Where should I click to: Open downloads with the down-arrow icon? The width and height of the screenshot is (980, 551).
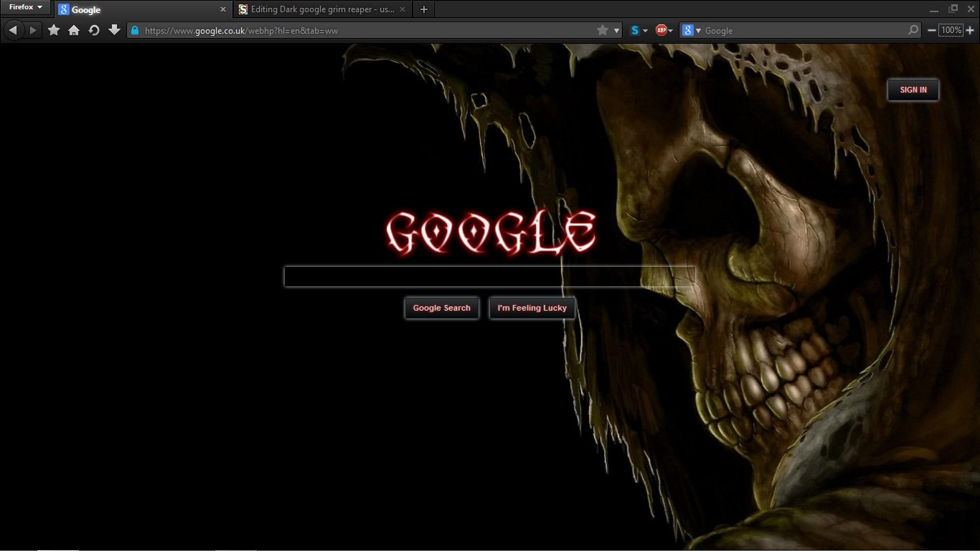click(114, 30)
